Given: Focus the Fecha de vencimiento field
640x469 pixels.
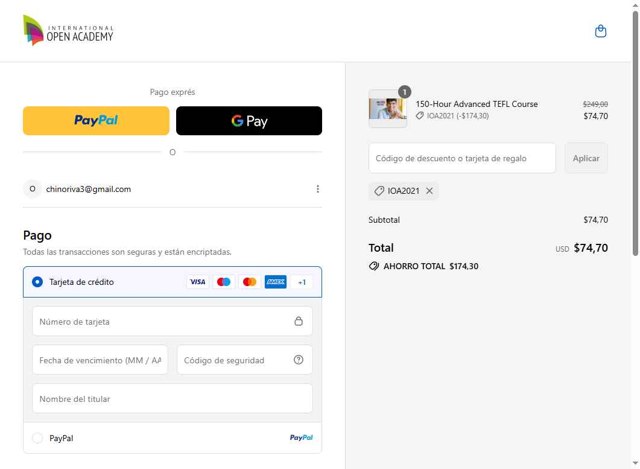Looking at the screenshot, I should (100, 360).
